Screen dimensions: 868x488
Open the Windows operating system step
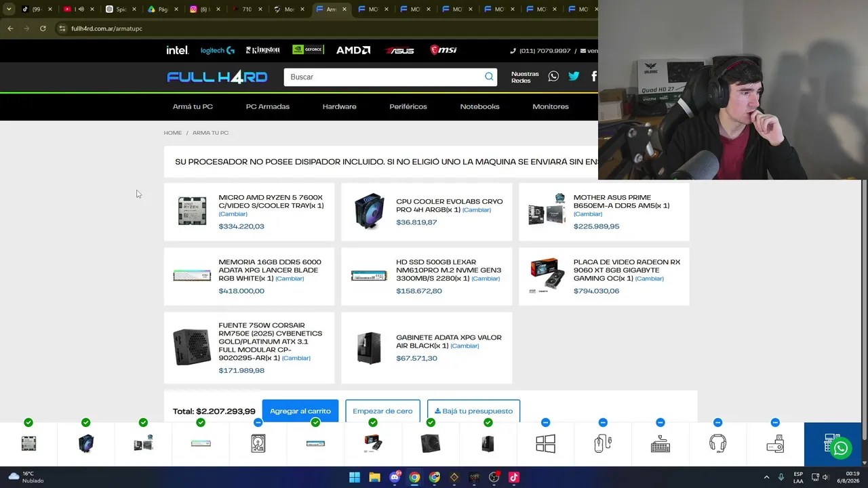point(545,444)
